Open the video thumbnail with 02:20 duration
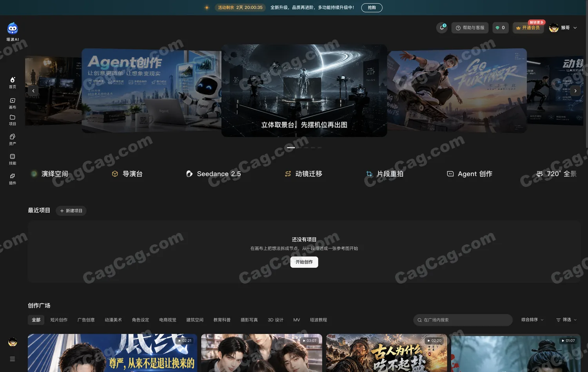Image resolution: width=588 pixels, height=372 pixels. click(x=387, y=353)
